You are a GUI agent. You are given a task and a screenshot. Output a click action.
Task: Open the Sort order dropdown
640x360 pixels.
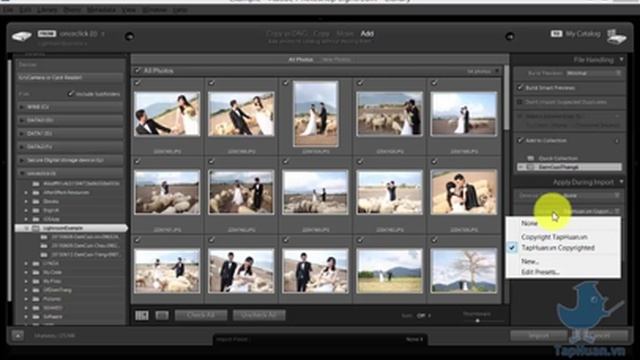(424, 316)
